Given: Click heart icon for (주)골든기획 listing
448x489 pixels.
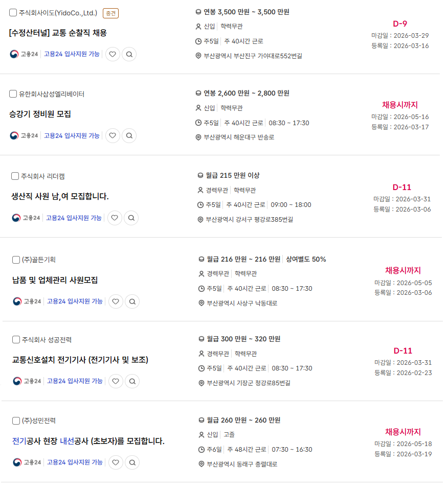Looking at the screenshot, I should [x=116, y=302].
